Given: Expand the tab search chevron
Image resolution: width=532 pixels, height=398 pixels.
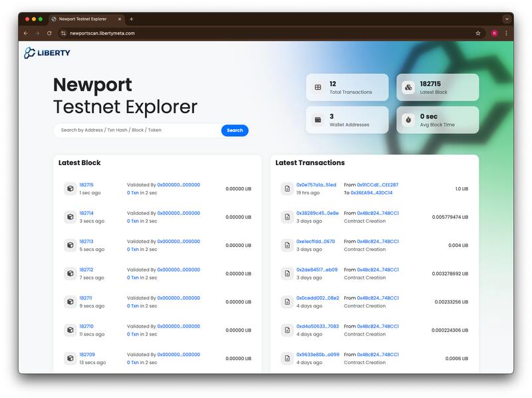Looking at the screenshot, I should (507, 19).
